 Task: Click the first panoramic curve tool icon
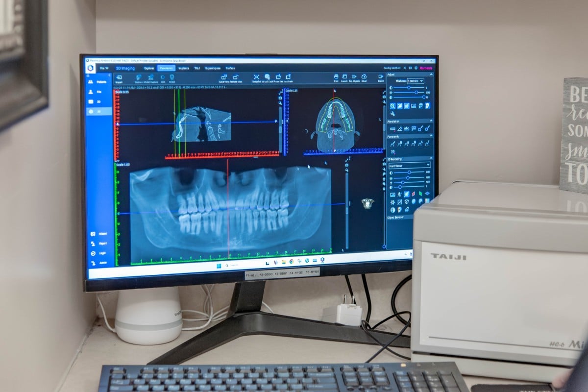393,144
